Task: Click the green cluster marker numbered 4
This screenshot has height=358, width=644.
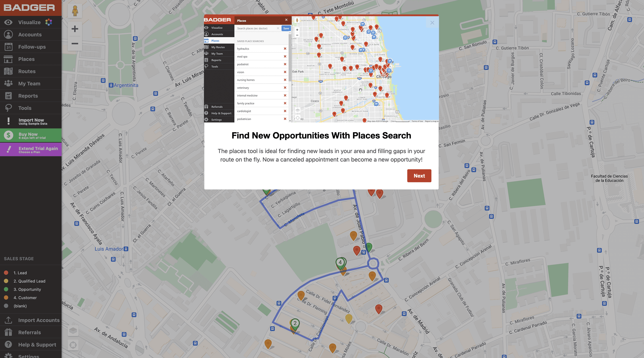Action: 340,262
